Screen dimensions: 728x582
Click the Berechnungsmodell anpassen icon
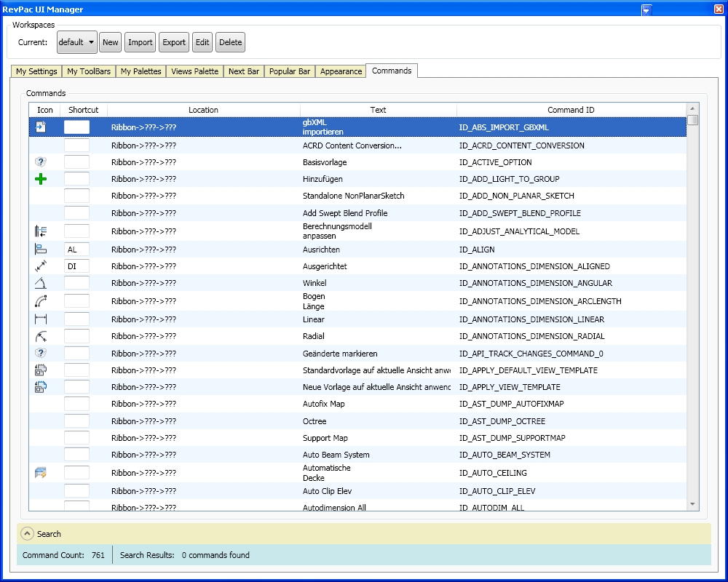click(41, 231)
